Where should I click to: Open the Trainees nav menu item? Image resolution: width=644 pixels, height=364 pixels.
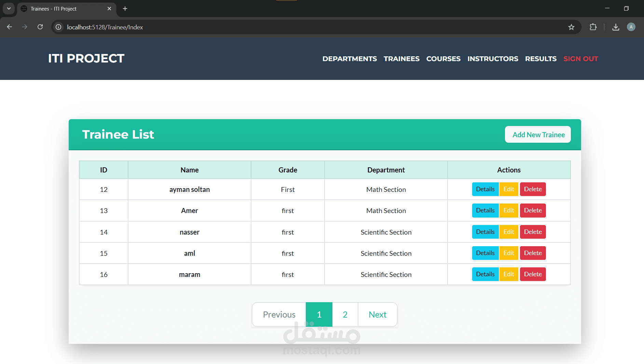pos(401,59)
